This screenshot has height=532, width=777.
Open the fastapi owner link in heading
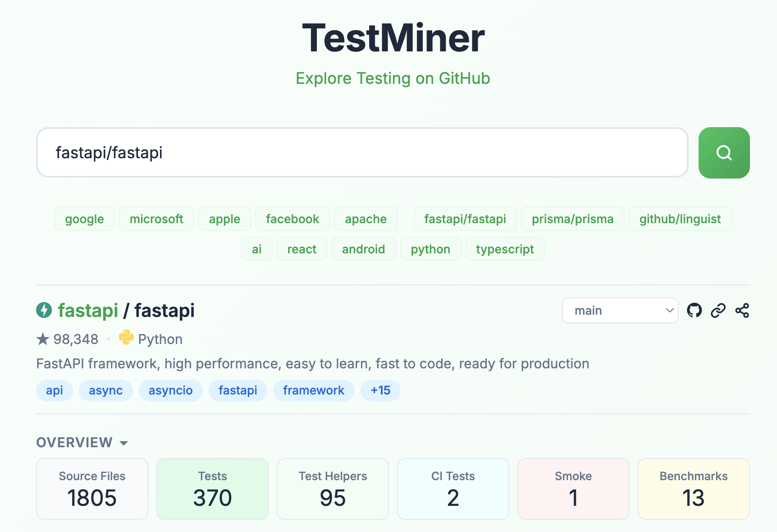88,311
